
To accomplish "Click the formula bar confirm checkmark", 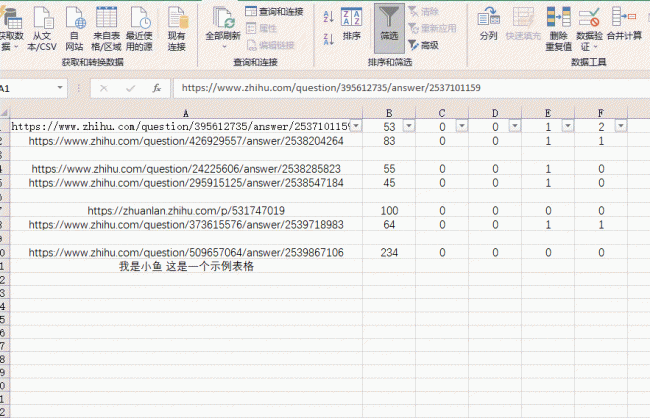I will pyautogui.click(x=131, y=88).
